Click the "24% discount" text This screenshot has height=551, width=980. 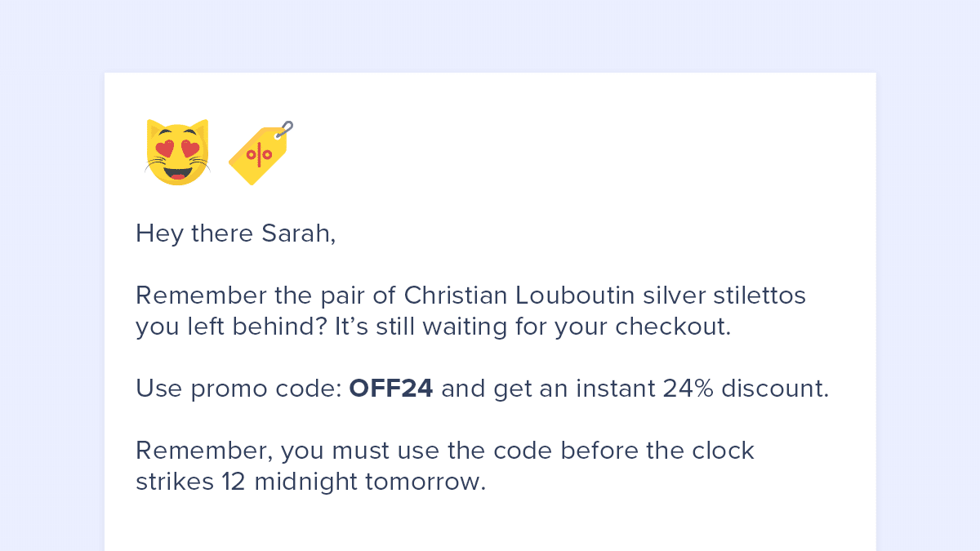(745, 389)
